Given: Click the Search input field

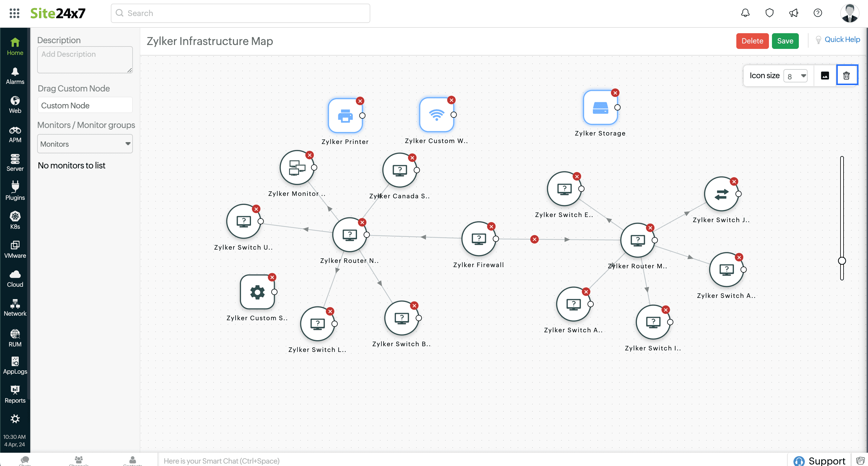Looking at the screenshot, I should coord(240,13).
